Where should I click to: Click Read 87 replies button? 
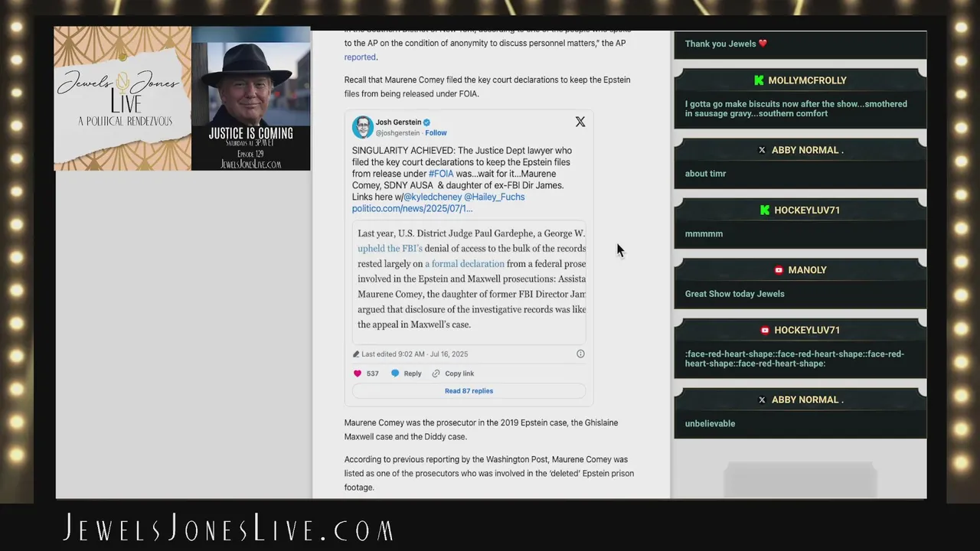point(469,391)
